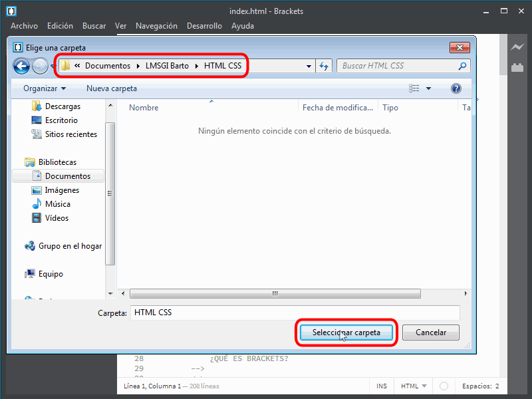Click Línea 1, Columna 1 cursor position
The width and height of the screenshot is (532, 399).
(x=152, y=386)
